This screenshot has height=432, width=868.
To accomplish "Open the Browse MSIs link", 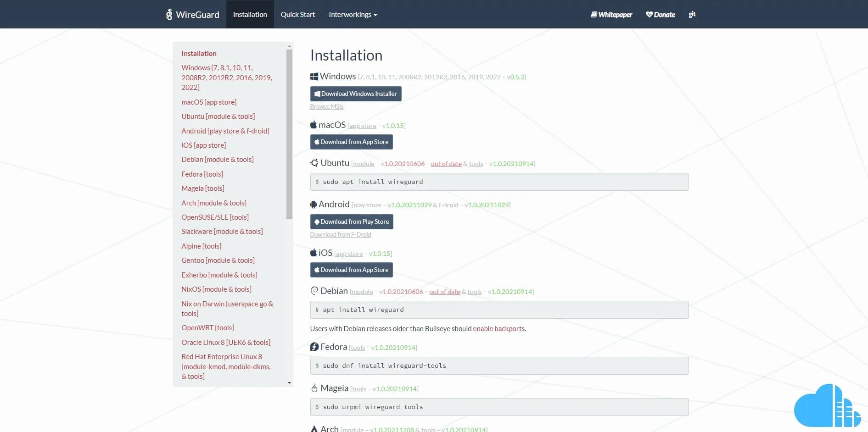I will (327, 106).
